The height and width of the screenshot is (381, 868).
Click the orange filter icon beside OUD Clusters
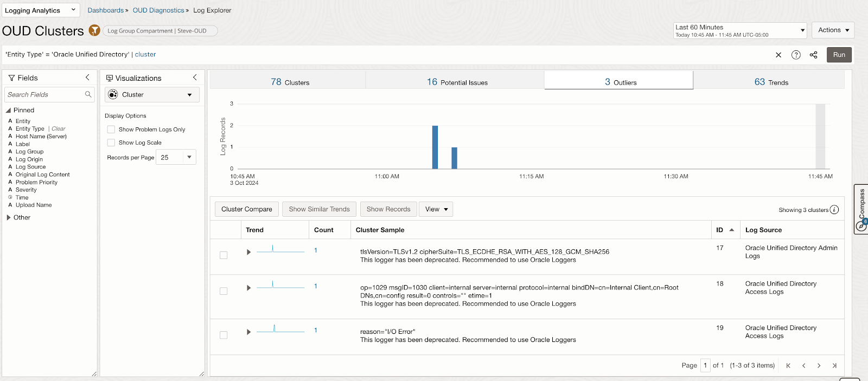(94, 30)
